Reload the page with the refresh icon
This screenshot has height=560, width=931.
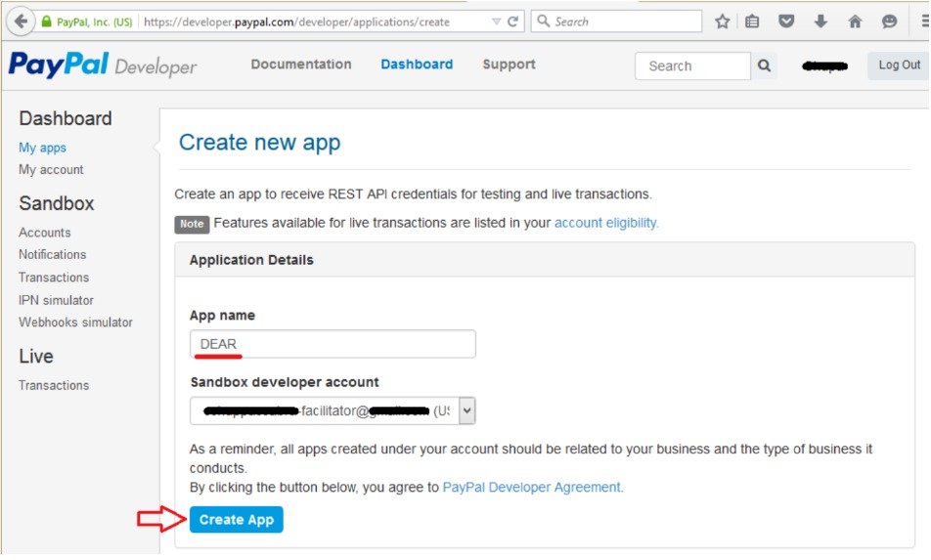(x=513, y=22)
